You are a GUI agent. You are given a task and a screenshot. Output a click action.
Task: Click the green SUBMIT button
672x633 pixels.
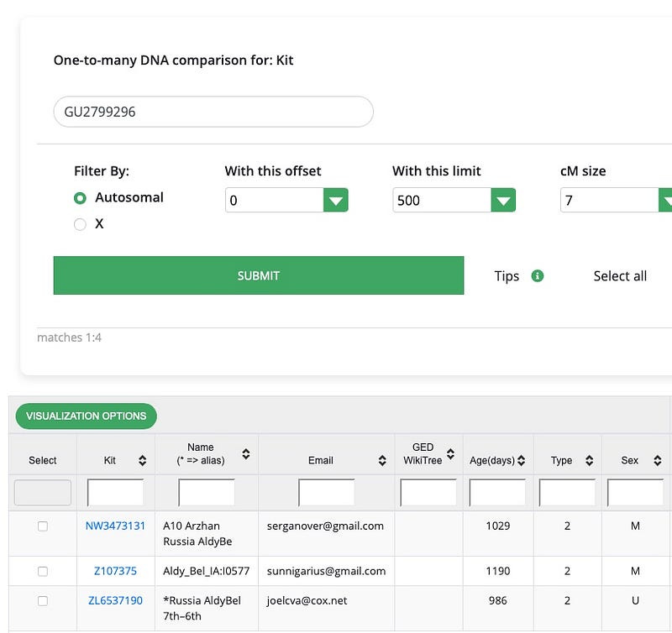[259, 275]
